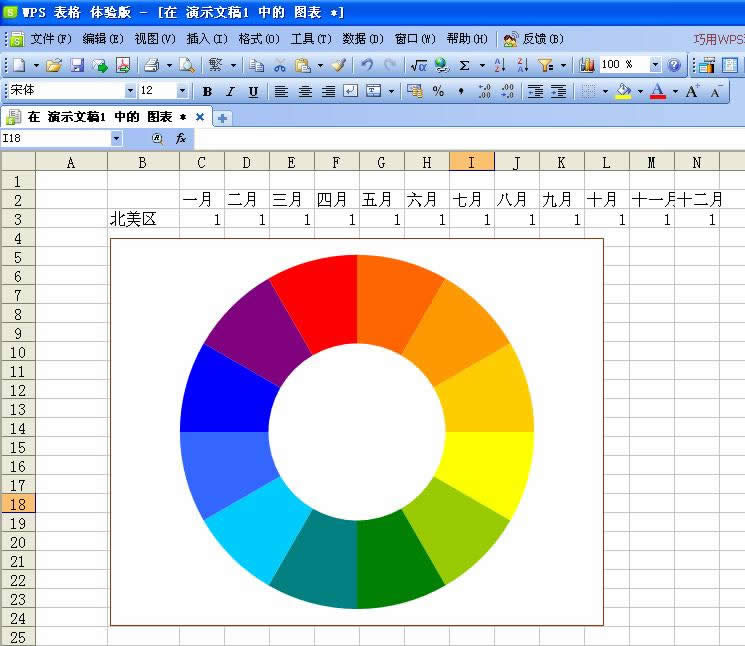Open the zoom percentage dropdown
This screenshot has height=646, width=745.
(x=655, y=65)
